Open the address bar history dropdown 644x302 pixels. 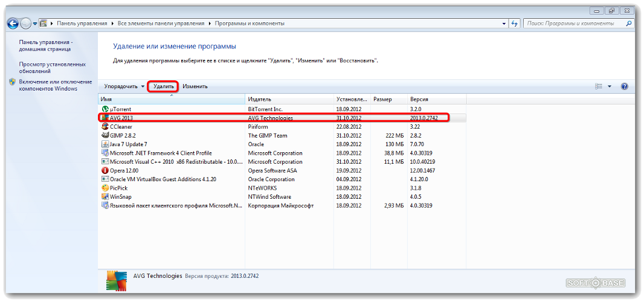pos(504,24)
